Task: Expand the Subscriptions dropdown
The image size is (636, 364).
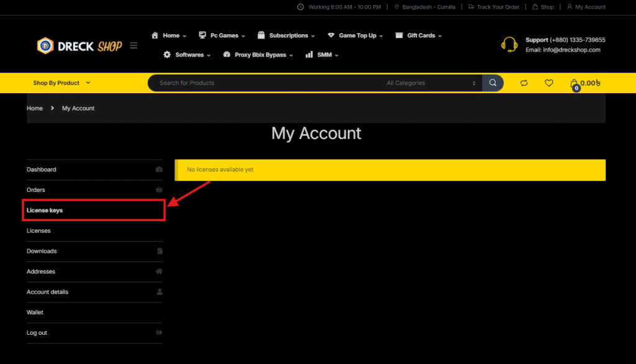Action: (x=313, y=36)
